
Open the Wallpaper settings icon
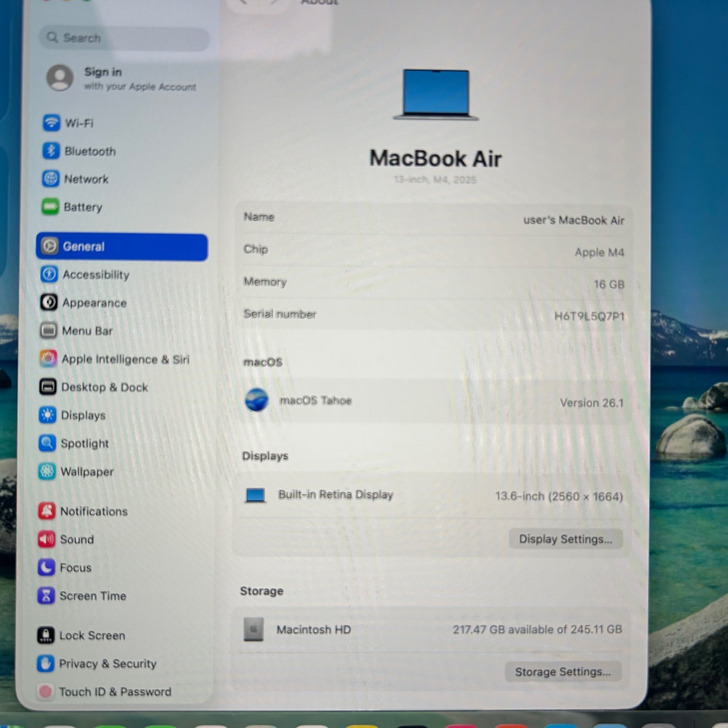click(x=47, y=471)
